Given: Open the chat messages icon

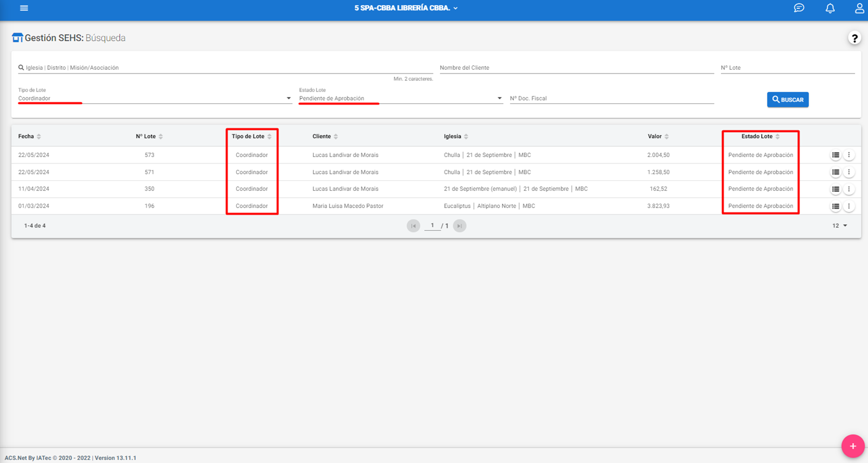Looking at the screenshot, I should point(799,8).
